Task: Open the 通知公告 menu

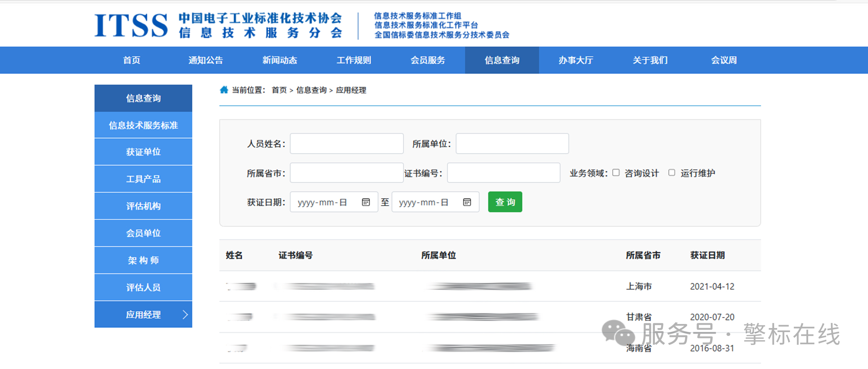Action: [205, 60]
